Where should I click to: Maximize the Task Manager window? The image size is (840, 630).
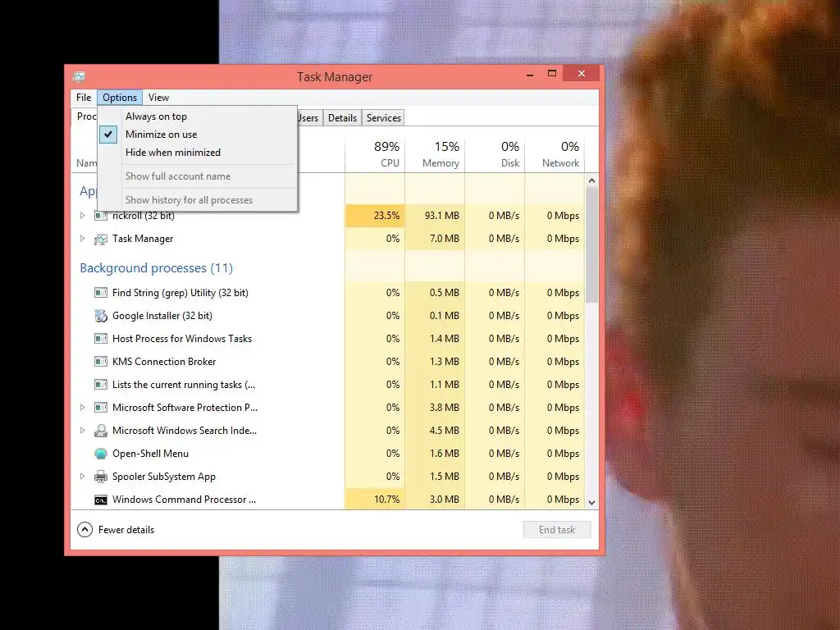[x=552, y=73]
